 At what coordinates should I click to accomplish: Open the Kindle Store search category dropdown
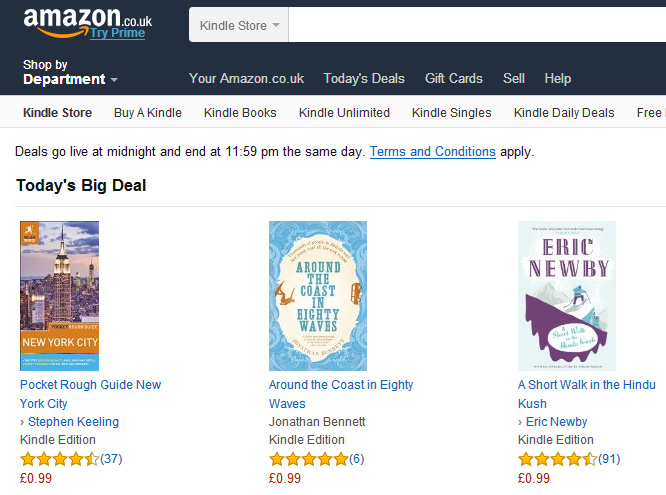pos(239,25)
